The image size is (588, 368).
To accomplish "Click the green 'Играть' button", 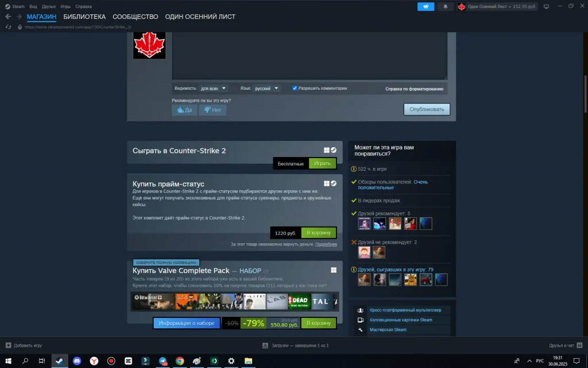I will pos(323,163).
